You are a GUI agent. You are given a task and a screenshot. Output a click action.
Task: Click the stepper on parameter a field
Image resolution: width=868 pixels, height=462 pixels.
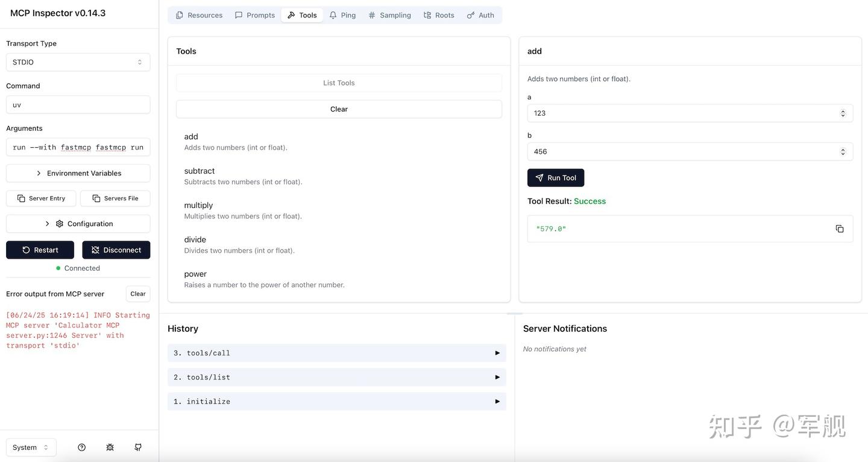coord(843,113)
